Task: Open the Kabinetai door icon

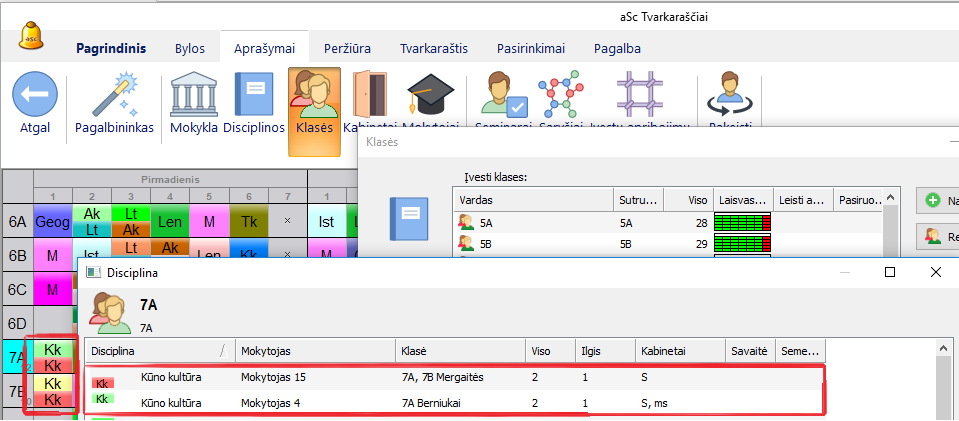Action: pyautogui.click(x=369, y=98)
